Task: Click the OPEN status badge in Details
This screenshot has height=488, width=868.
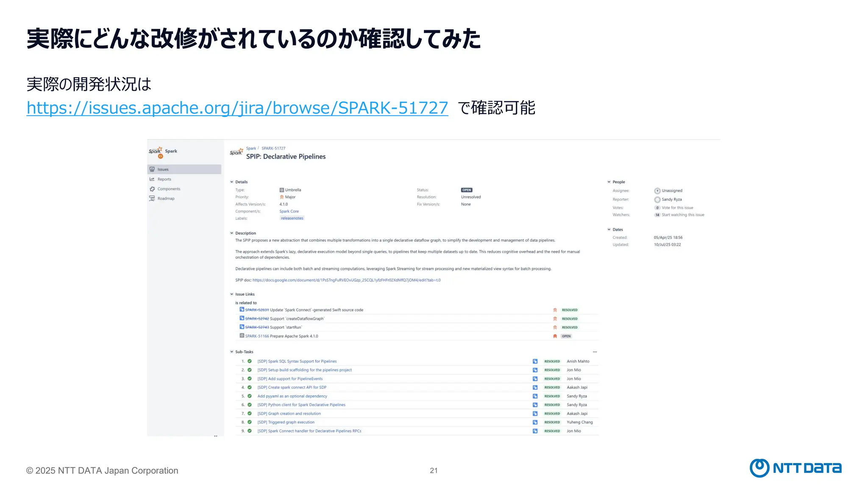Action: [467, 190]
